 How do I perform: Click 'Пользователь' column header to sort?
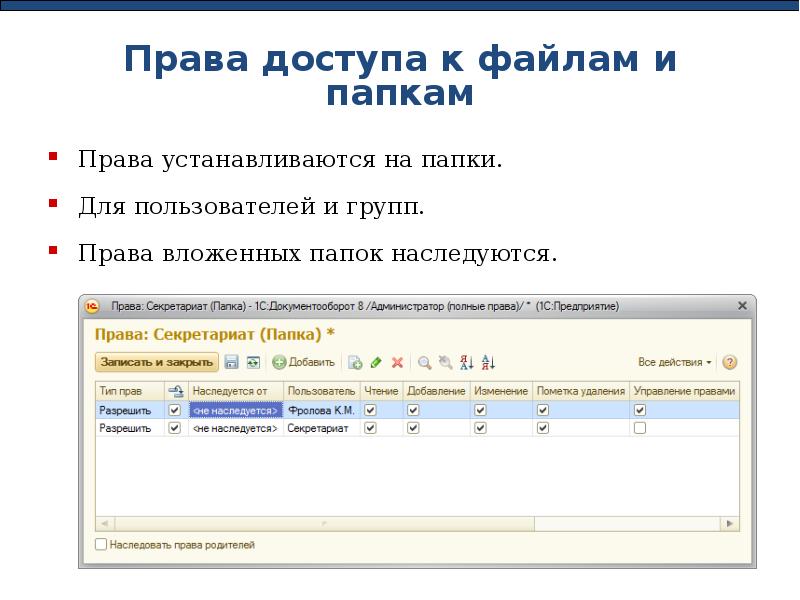tap(321, 391)
